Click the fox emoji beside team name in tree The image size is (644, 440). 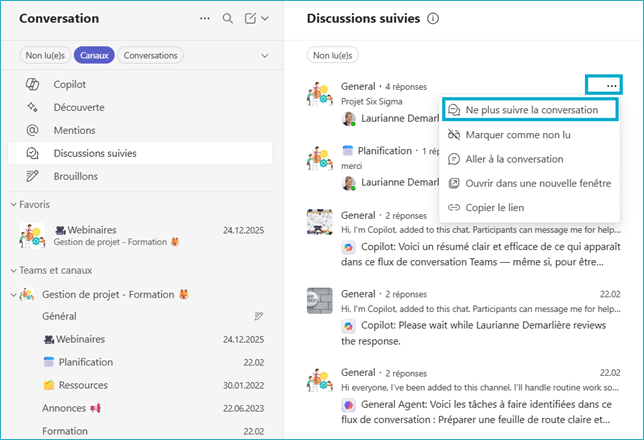tap(184, 295)
